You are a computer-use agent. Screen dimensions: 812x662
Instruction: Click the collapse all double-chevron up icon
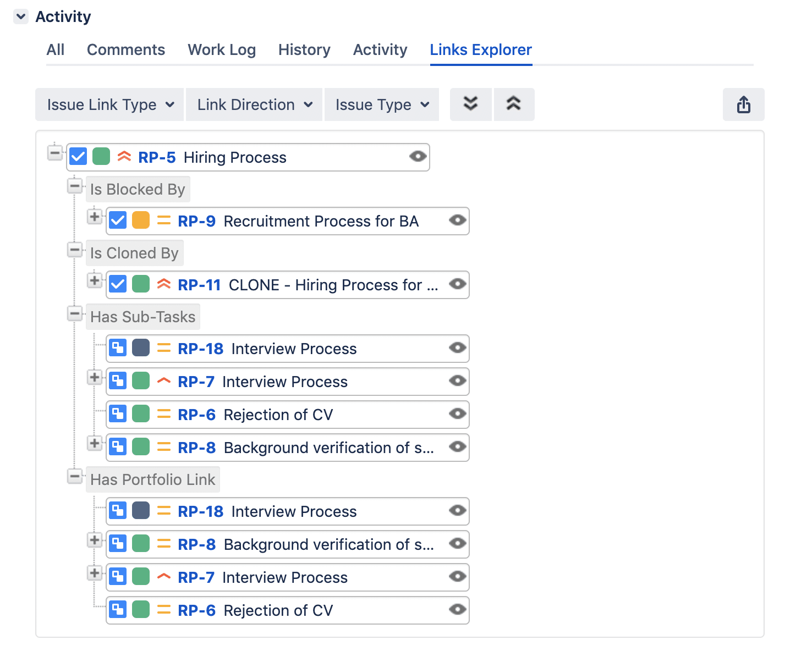[x=513, y=104]
